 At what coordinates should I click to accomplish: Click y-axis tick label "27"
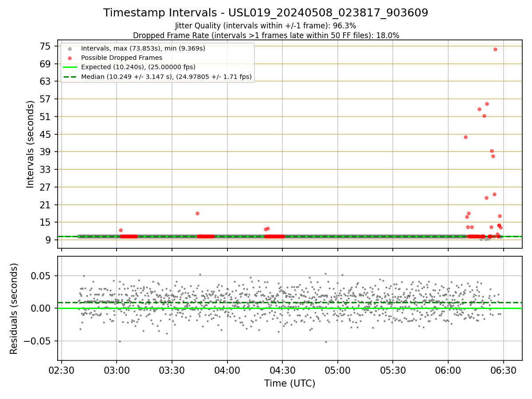point(46,188)
